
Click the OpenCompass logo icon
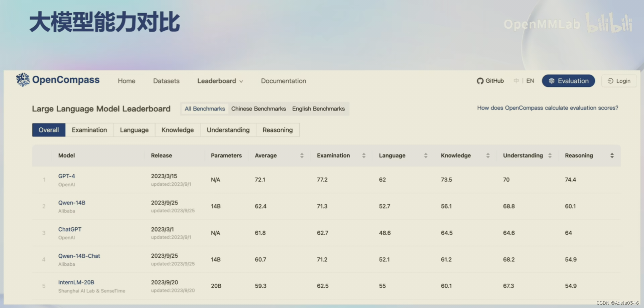pos(23,80)
